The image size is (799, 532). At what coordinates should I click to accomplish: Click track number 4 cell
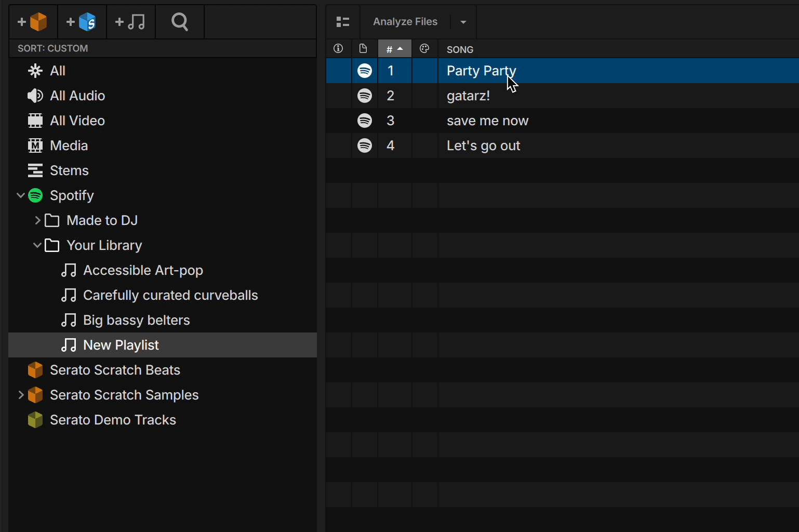click(395, 145)
